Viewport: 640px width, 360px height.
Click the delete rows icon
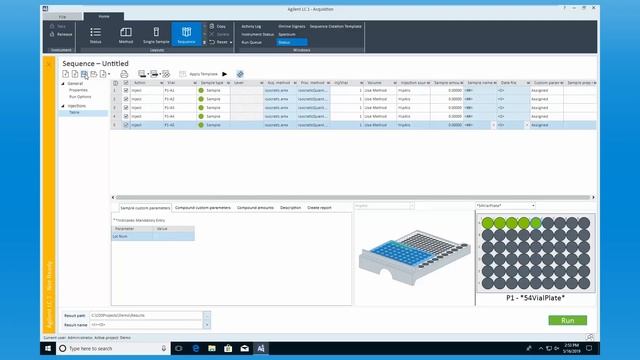click(x=166, y=74)
